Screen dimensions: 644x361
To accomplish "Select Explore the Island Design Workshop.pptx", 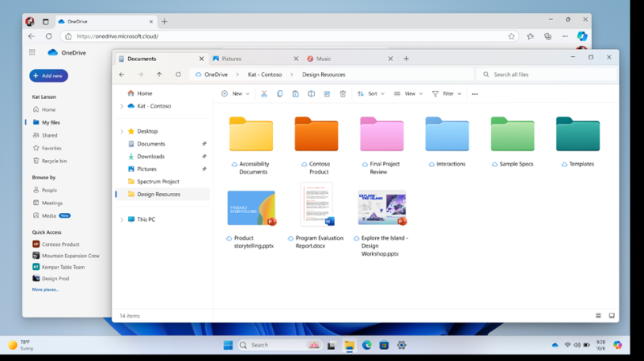I will [x=382, y=224].
